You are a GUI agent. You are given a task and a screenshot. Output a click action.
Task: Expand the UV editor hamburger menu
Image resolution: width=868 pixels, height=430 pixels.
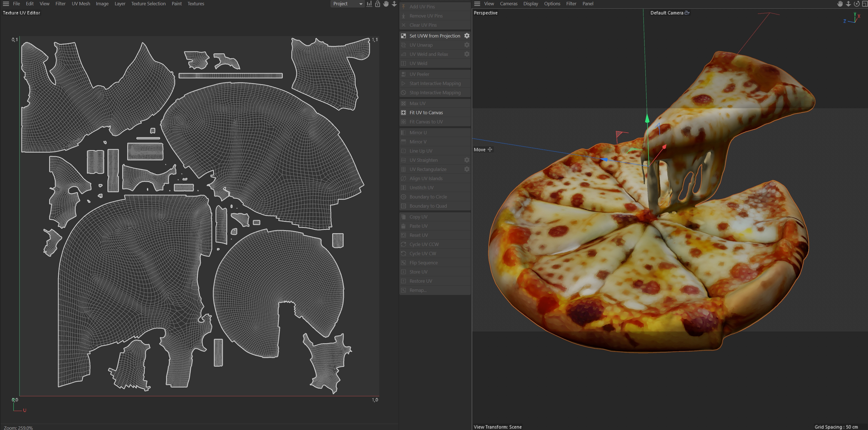click(x=6, y=4)
